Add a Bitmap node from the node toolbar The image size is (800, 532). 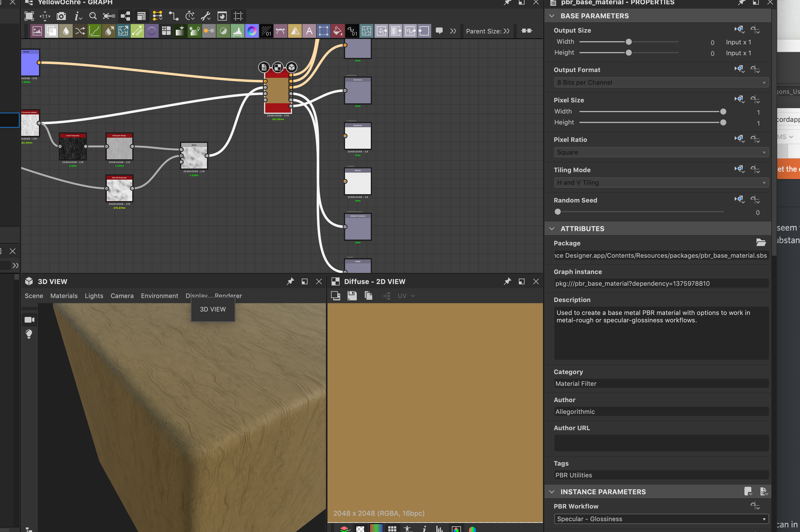(x=37, y=31)
